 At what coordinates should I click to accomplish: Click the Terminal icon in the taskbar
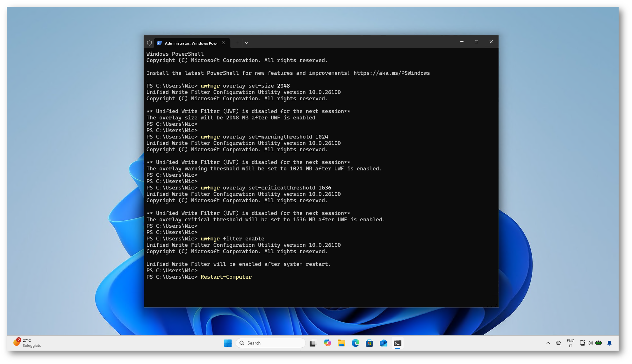coord(398,343)
